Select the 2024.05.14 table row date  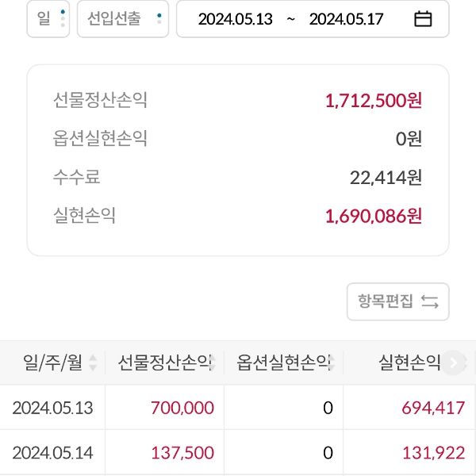click(x=52, y=453)
